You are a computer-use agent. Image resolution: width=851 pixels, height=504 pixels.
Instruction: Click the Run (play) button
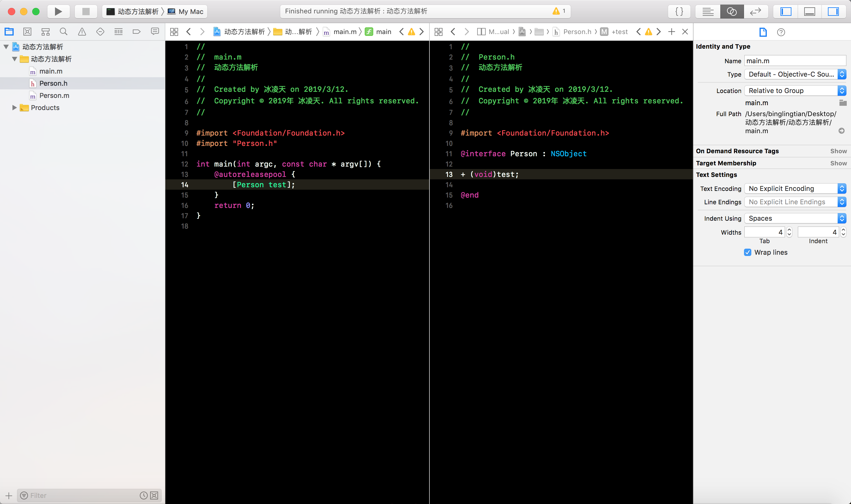point(58,12)
